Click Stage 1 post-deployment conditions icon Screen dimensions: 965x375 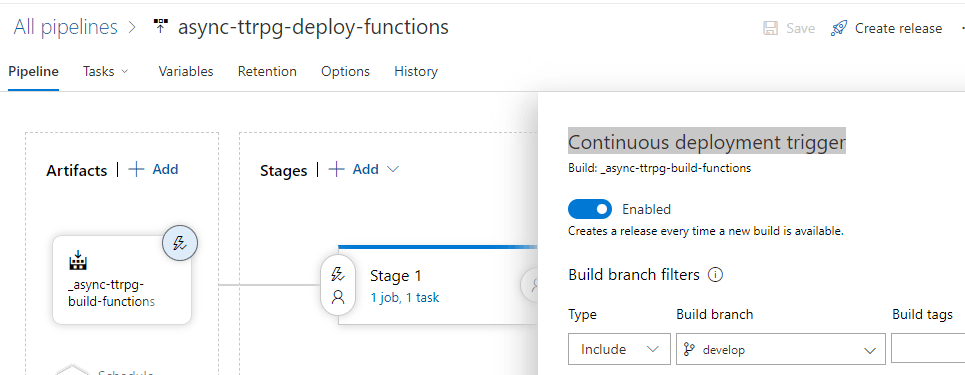pos(530,284)
